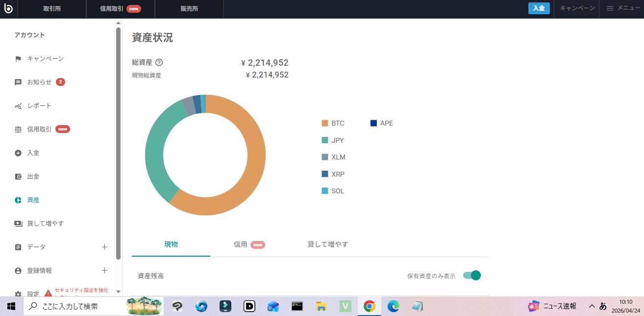
Task: Expand the 登録情報 section
Action: [104, 270]
